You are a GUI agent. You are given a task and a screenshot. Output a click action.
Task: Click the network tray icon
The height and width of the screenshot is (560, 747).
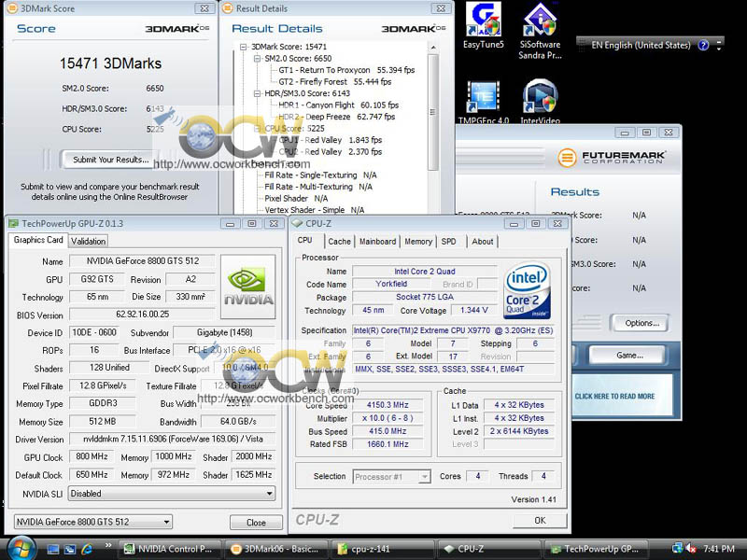677,548
